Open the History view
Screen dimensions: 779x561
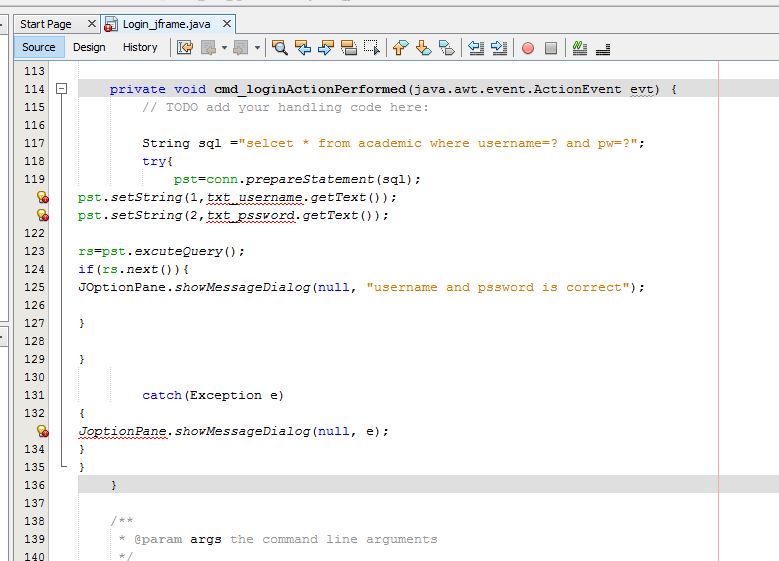(x=140, y=47)
